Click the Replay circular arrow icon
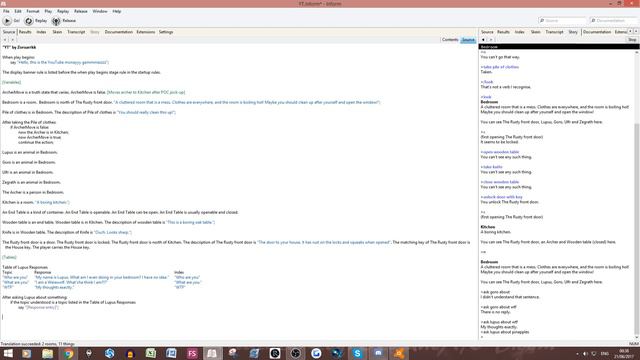The width and height of the screenshot is (640, 360). [x=29, y=21]
